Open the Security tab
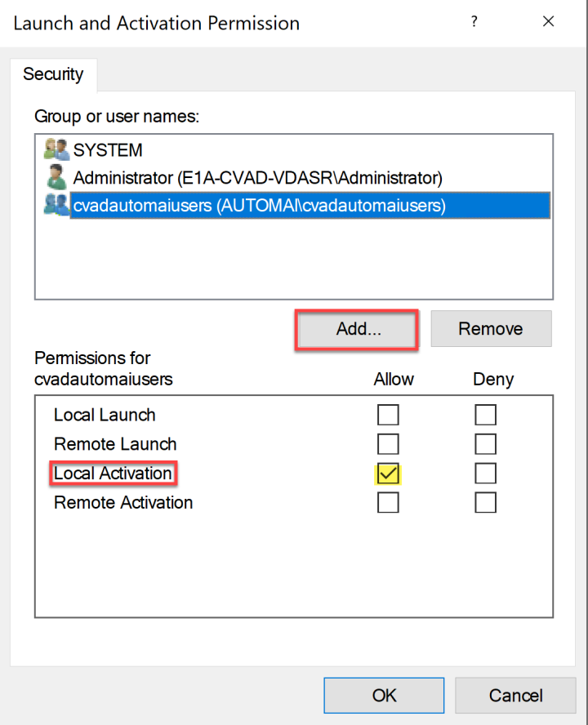The width and height of the screenshot is (588, 725). click(53, 74)
